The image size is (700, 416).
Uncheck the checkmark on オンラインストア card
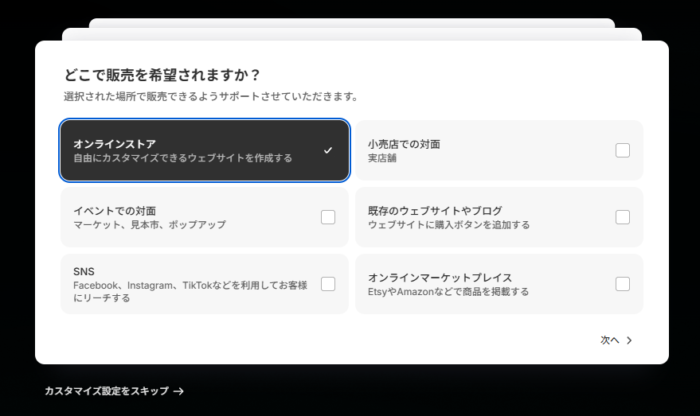coord(328,151)
